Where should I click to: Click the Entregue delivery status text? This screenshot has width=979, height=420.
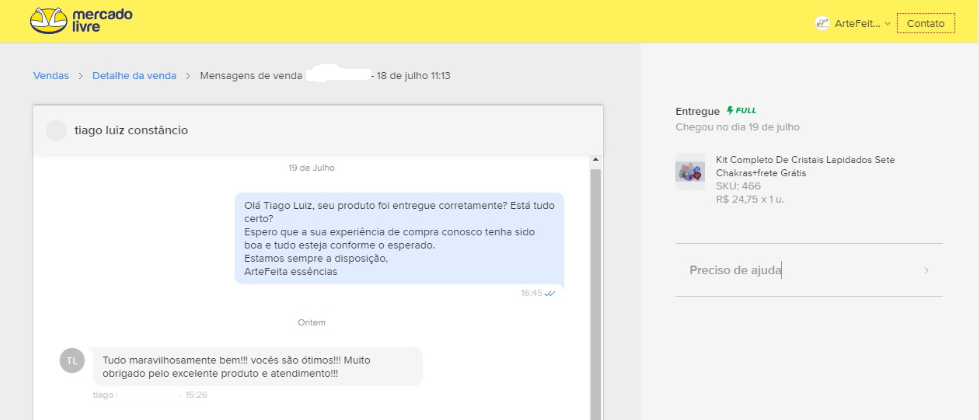(x=697, y=112)
